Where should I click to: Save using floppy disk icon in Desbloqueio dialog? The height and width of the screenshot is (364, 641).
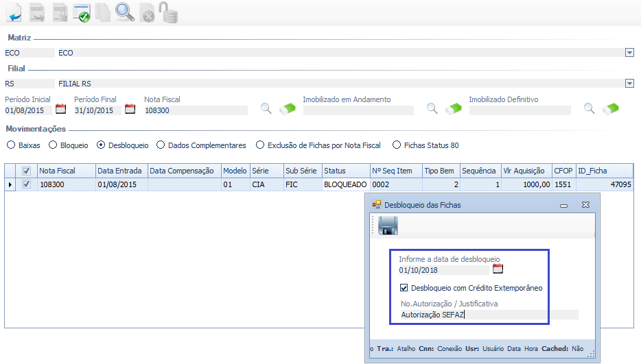(x=388, y=226)
